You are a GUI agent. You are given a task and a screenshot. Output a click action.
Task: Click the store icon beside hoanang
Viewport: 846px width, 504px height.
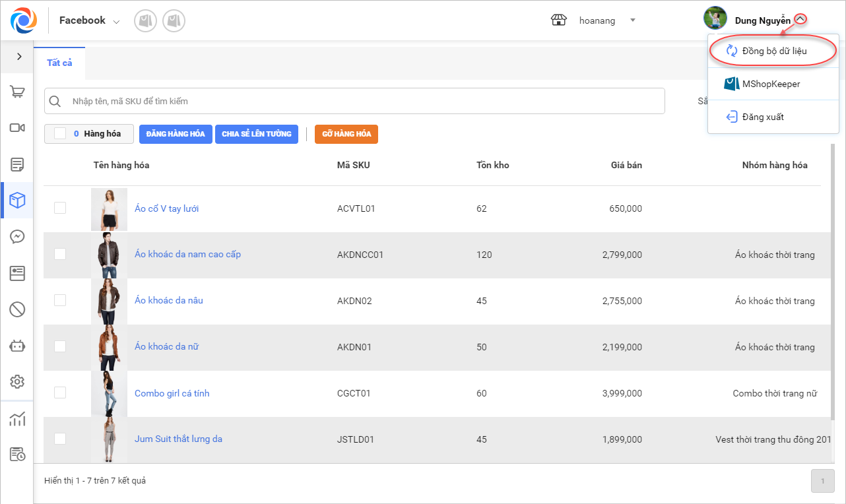pyautogui.click(x=559, y=20)
